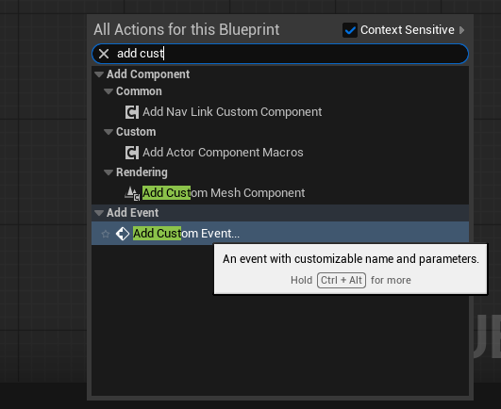Click inside the action search field
Viewport: 501px width, 409px height.
click(x=280, y=54)
